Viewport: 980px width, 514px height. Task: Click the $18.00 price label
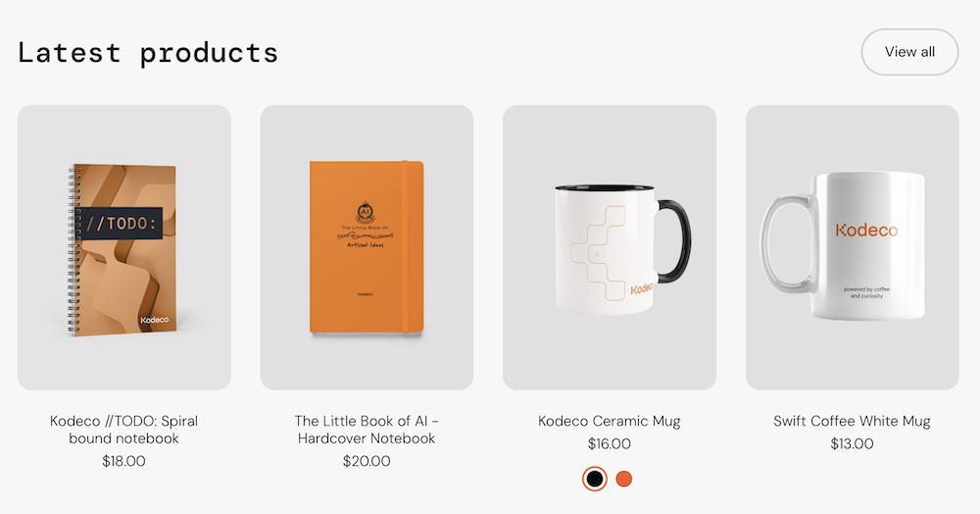coord(123,461)
